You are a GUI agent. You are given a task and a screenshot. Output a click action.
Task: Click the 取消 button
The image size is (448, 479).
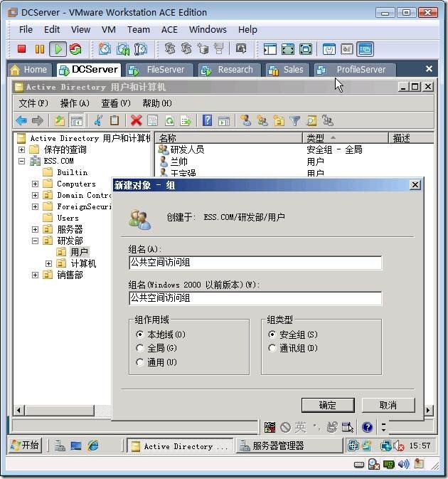pos(388,406)
